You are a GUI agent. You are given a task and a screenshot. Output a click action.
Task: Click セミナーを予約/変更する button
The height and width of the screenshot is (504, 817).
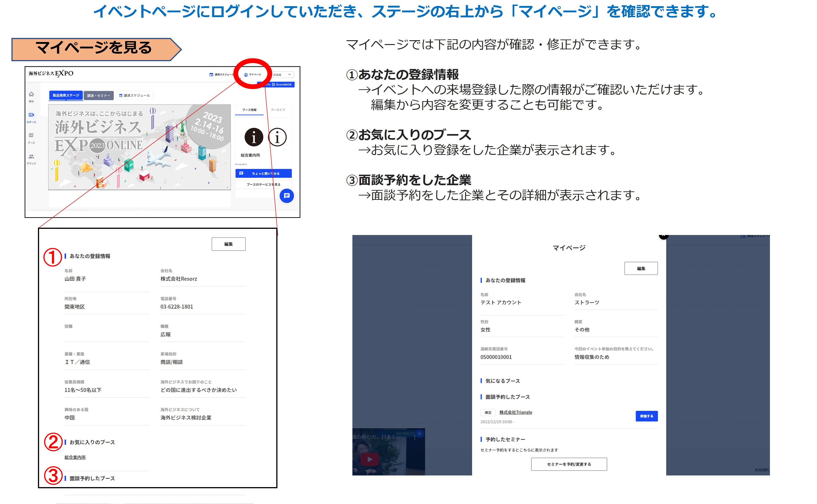[569, 464]
